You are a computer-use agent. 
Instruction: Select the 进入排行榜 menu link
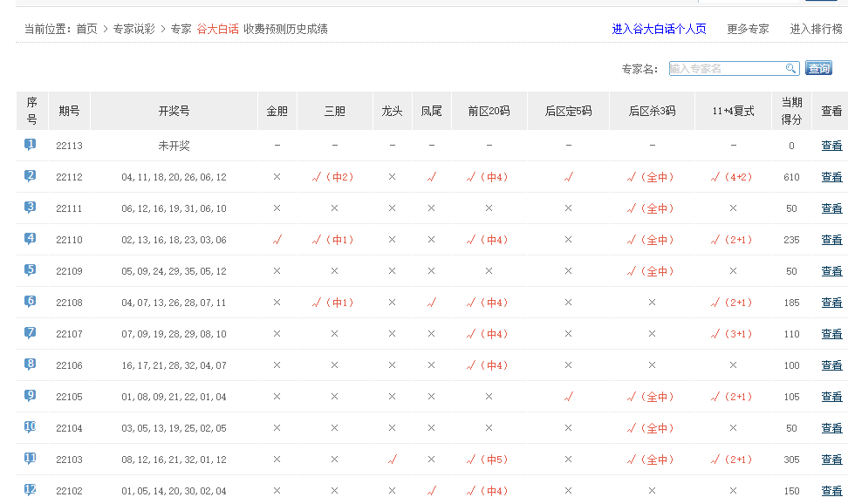pos(816,29)
